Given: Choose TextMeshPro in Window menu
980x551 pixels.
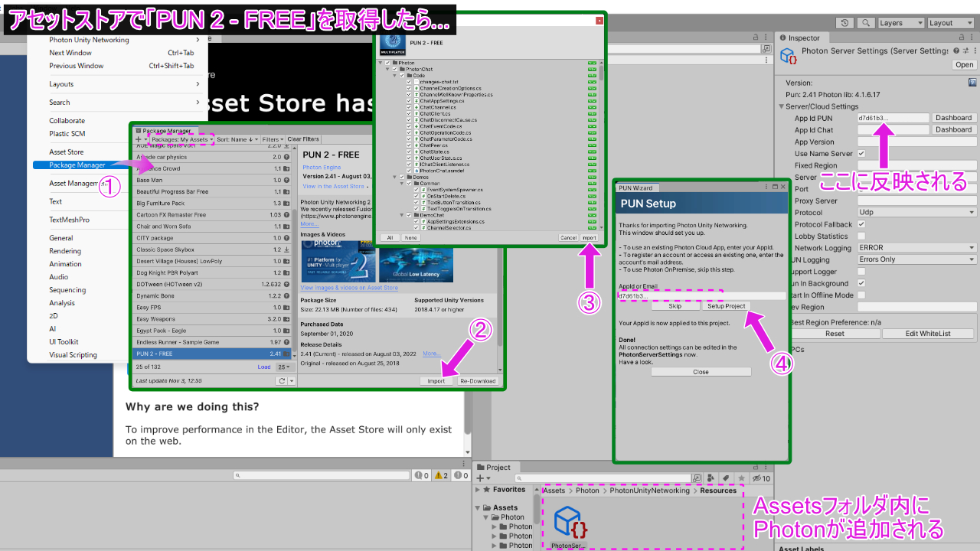Looking at the screenshot, I should pos(69,220).
